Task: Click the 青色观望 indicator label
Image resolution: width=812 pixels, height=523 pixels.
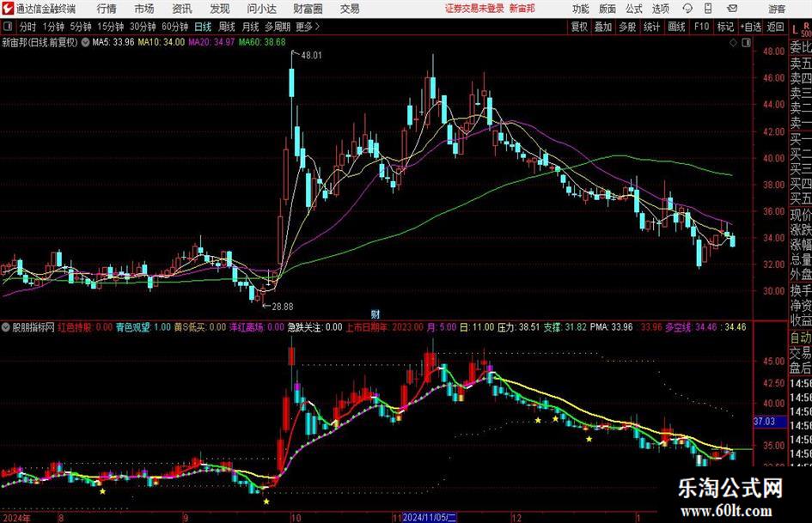Action: [133, 327]
